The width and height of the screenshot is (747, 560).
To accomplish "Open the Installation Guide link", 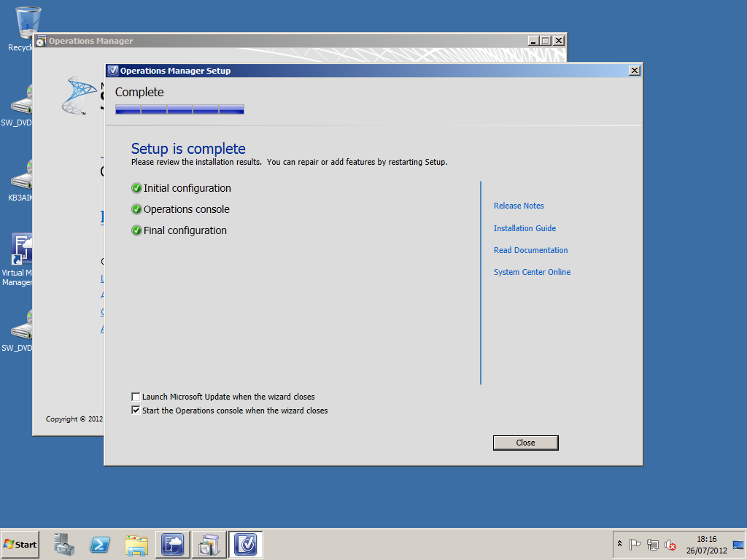I will click(x=525, y=228).
